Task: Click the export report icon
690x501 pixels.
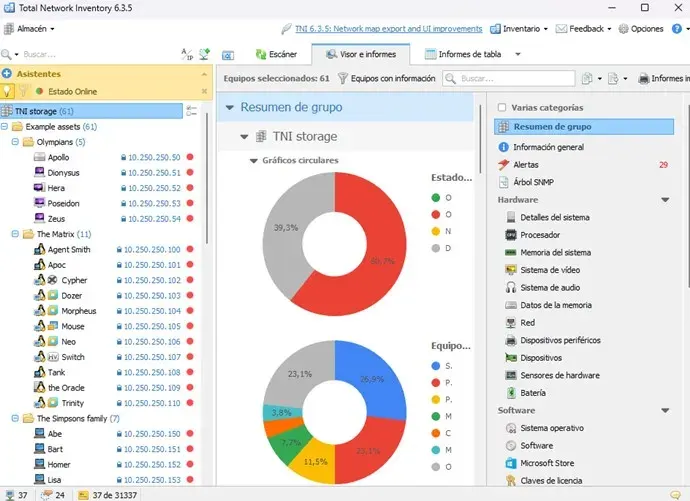Action: point(613,78)
